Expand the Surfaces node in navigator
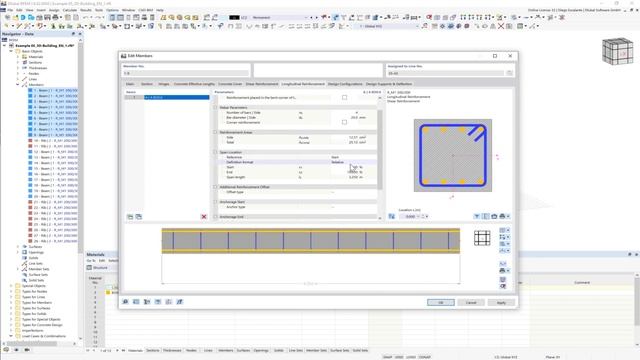The height and width of the screenshot is (360, 640). click(x=18, y=247)
